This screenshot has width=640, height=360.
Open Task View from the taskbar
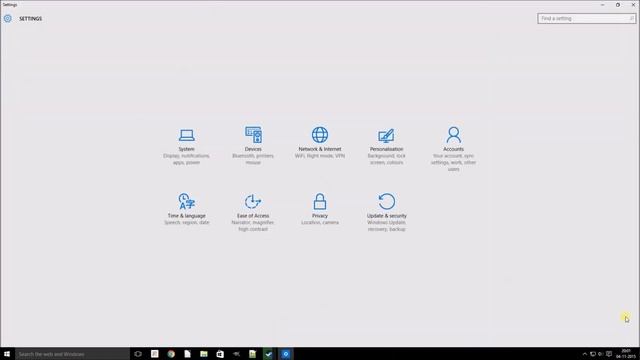138,354
